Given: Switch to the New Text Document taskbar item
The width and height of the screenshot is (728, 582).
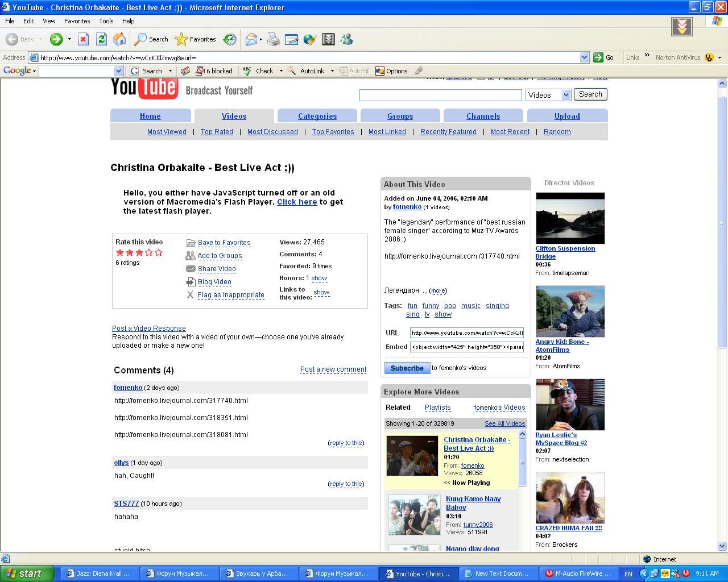Looking at the screenshot, I should pos(497,573).
